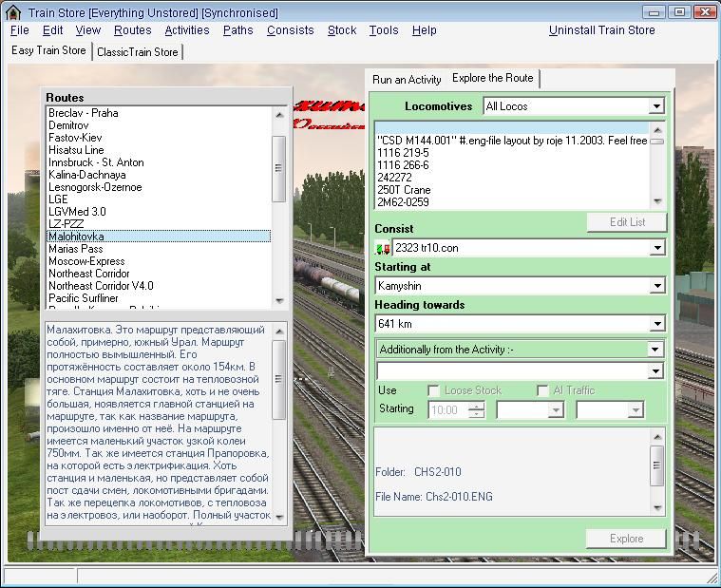Select the Marias Pass route in list
721x588 pixels.
(x=75, y=249)
